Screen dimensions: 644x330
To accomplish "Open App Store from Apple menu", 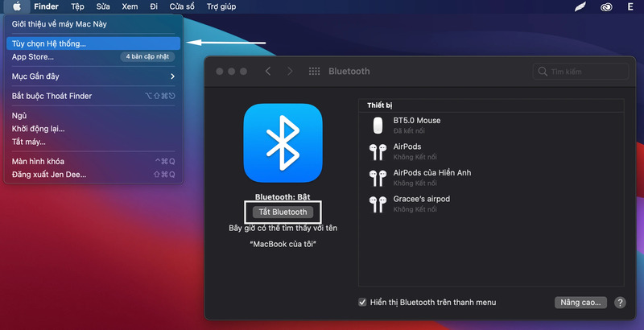I will [x=93, y=56].
